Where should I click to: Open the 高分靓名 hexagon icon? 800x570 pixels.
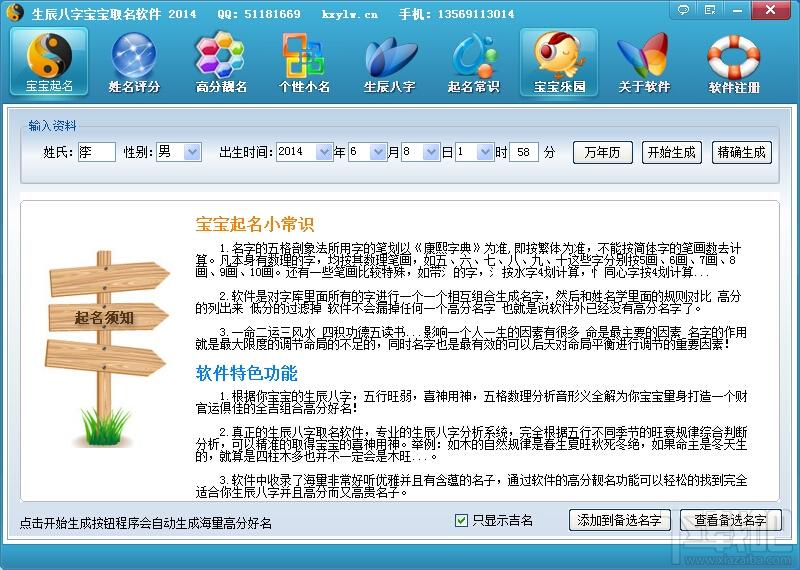(220, 62)
